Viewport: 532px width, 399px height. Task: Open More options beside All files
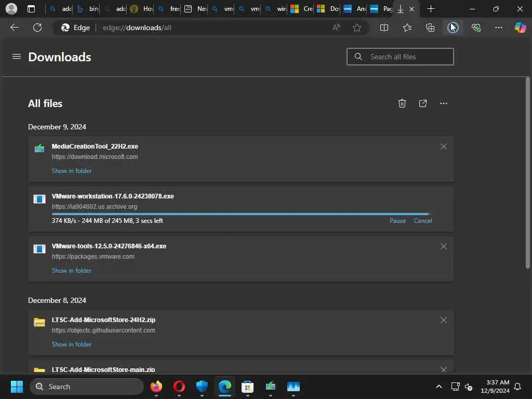[444, 103]
